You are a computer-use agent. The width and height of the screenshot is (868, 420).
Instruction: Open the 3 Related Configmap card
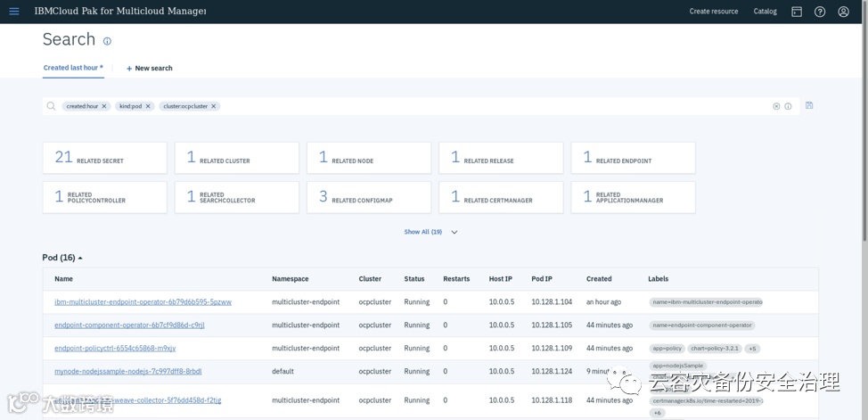pos(369,197)
